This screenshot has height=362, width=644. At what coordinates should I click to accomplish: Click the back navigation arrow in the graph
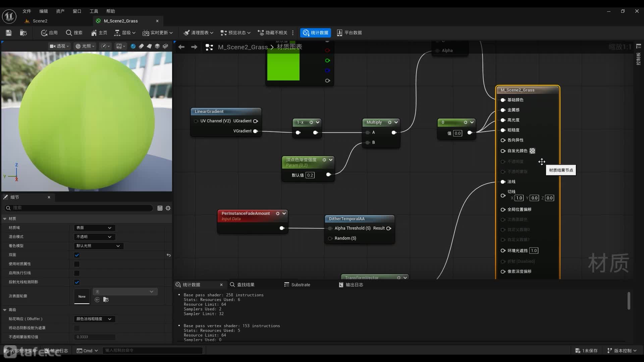coord(181,47)
